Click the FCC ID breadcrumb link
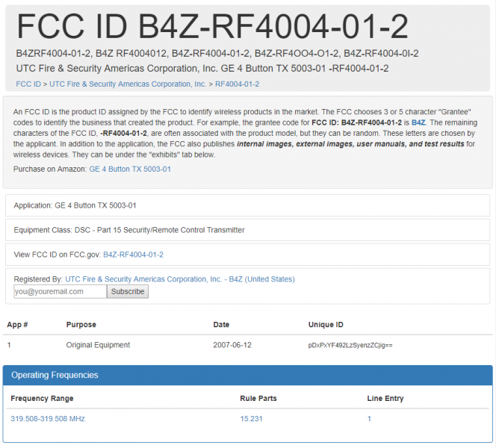496x448 pixels. coord(28,84)
